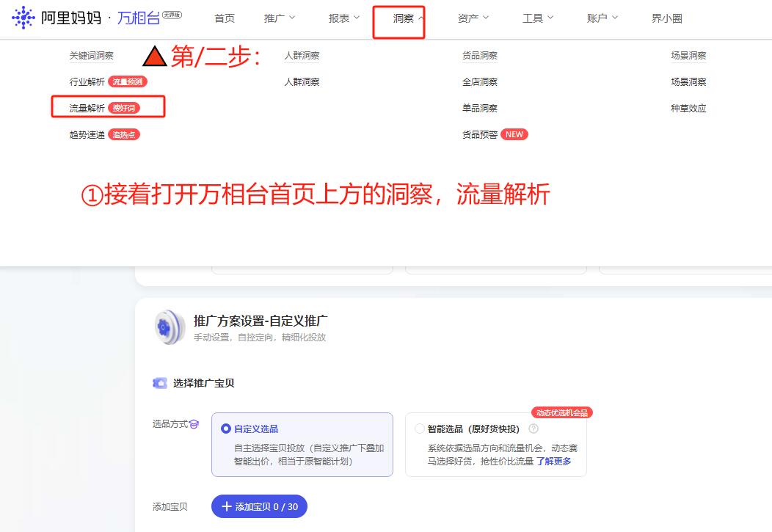Click the Alimama dotted logo icon

tap(23, 18)
